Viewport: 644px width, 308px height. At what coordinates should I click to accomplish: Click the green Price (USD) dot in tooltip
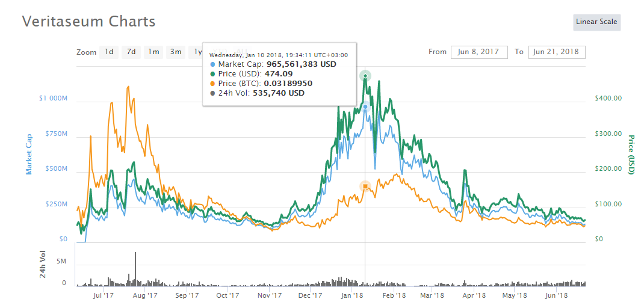pos(212,74)
